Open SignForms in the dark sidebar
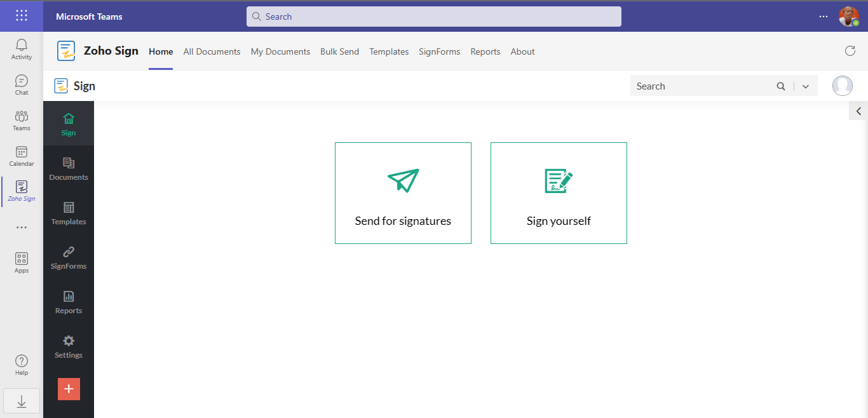The height and width of the screenshot is (418, 868). (69, 257)
